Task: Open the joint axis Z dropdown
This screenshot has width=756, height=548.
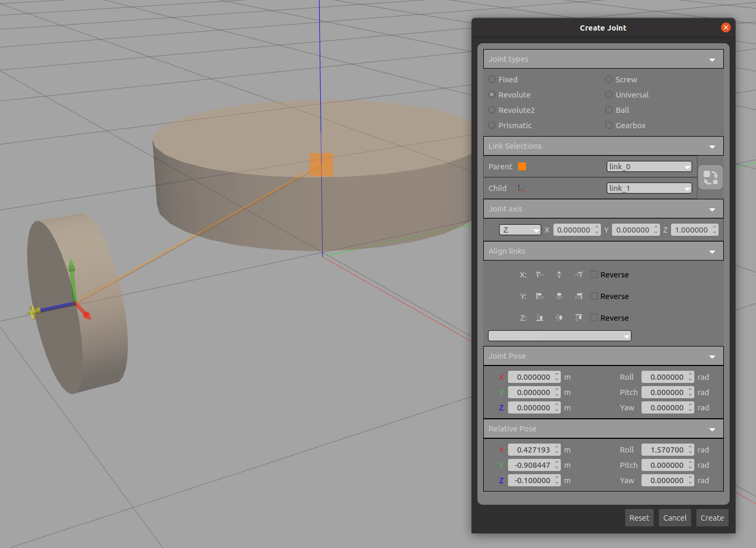Action: pos(520,230)
